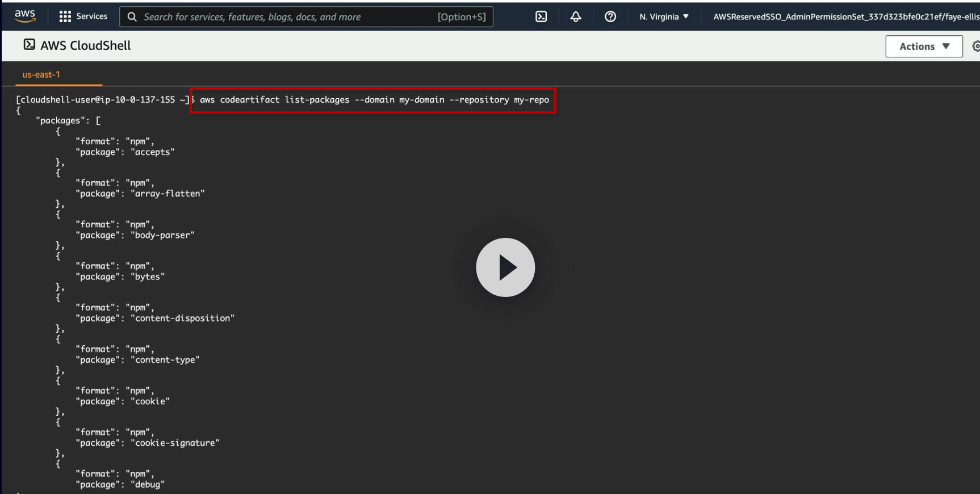Click the AWS CloudShell heading
This screenshot has width=980, height=494.
tap(85, 45)
